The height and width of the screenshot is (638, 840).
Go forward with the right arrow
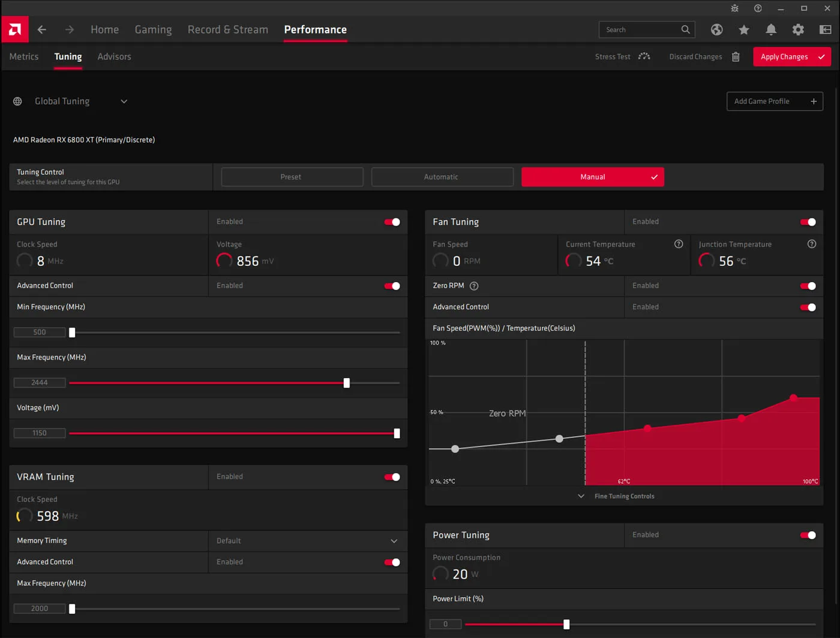click(70, 29)
